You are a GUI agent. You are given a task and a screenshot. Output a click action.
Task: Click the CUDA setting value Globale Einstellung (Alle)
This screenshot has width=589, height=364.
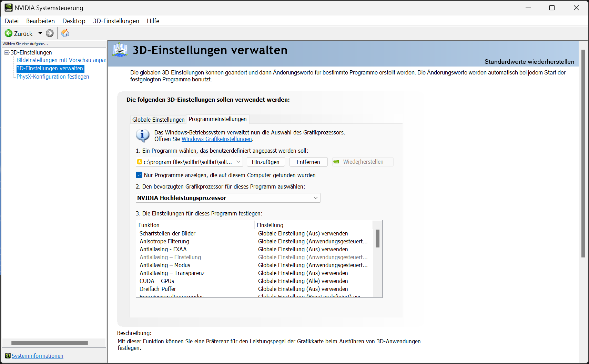click(x=303, y=281)
